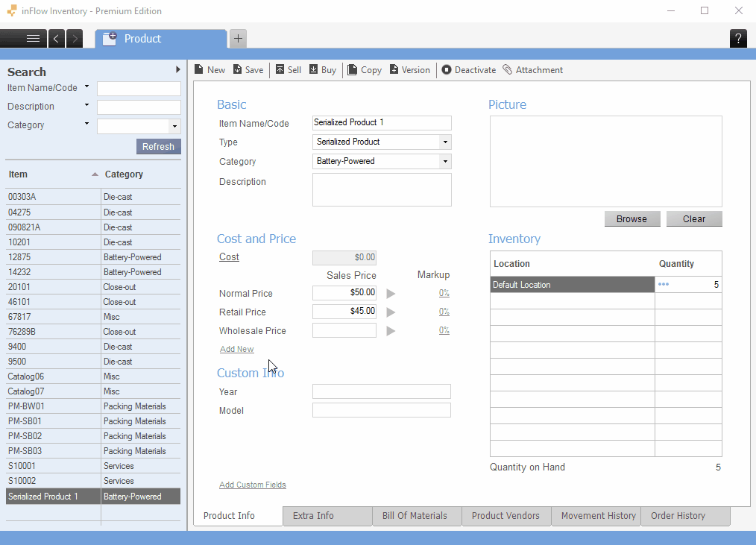Select item 76289B in list

[93, 332]
